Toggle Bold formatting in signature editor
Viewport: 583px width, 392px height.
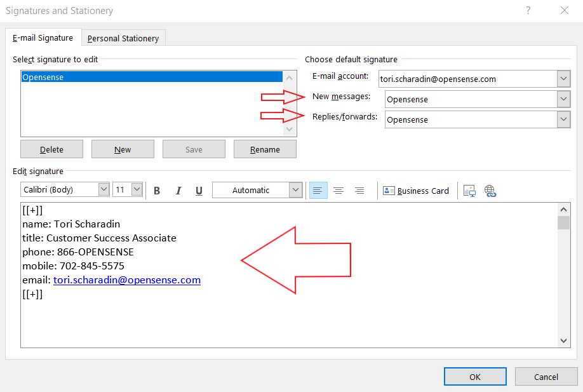[157, 191]
